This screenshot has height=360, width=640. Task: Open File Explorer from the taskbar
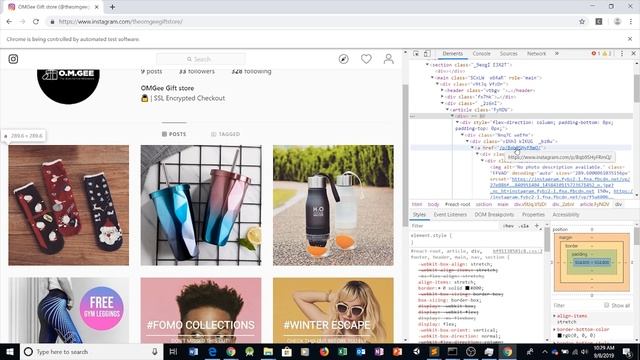tap(268, 351)
